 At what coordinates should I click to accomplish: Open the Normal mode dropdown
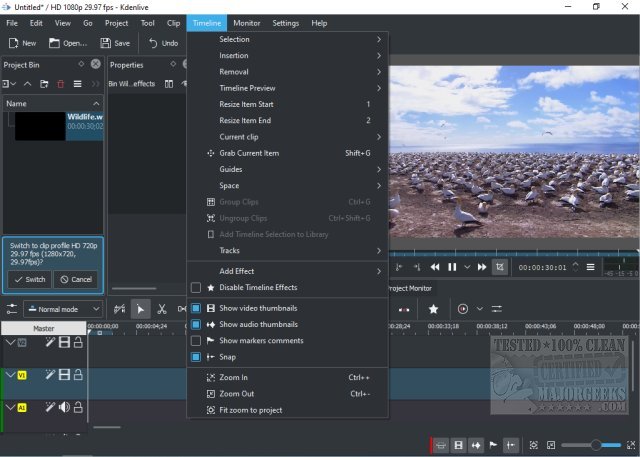tap(62, 310)
